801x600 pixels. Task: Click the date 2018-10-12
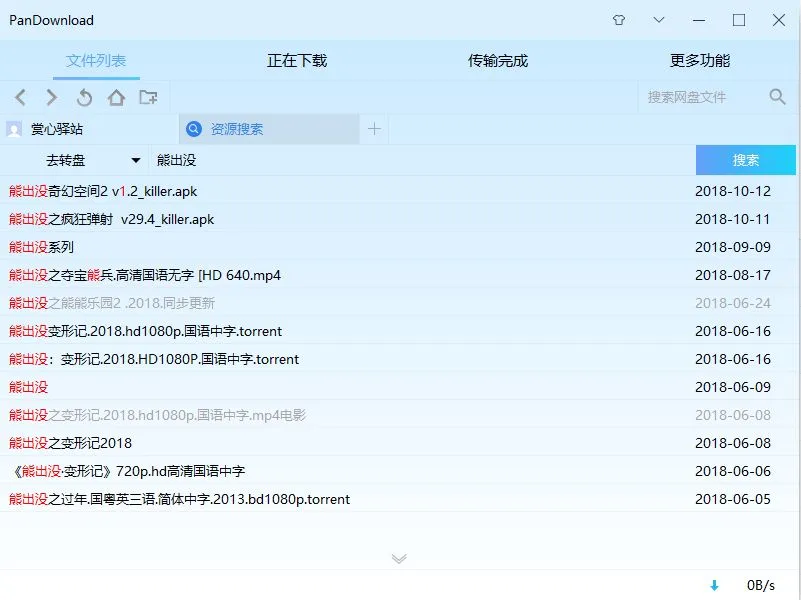733,191
